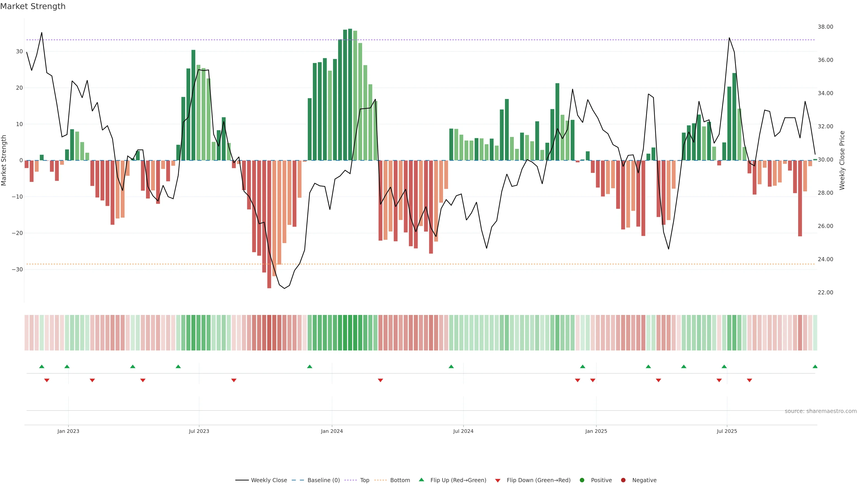Screen dimensions: 868x488
Task: Click the Jan 2024 x-axis label
Action: (x=332, y=431)
